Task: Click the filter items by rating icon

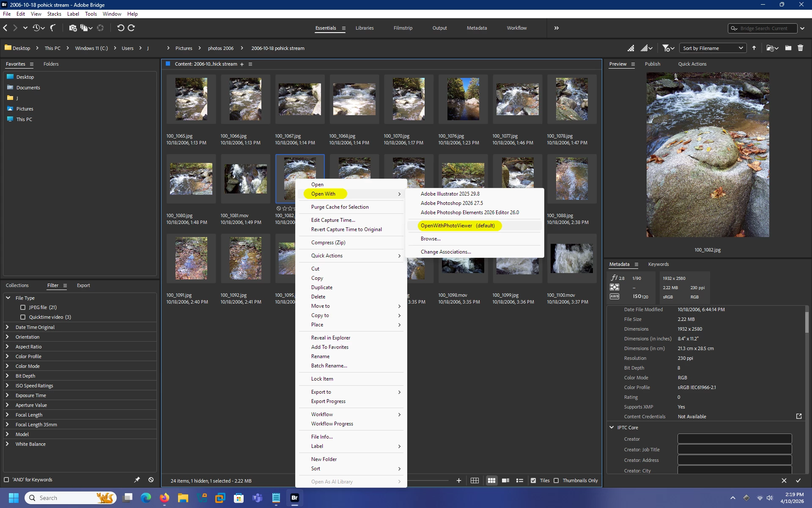Action: 666,48
